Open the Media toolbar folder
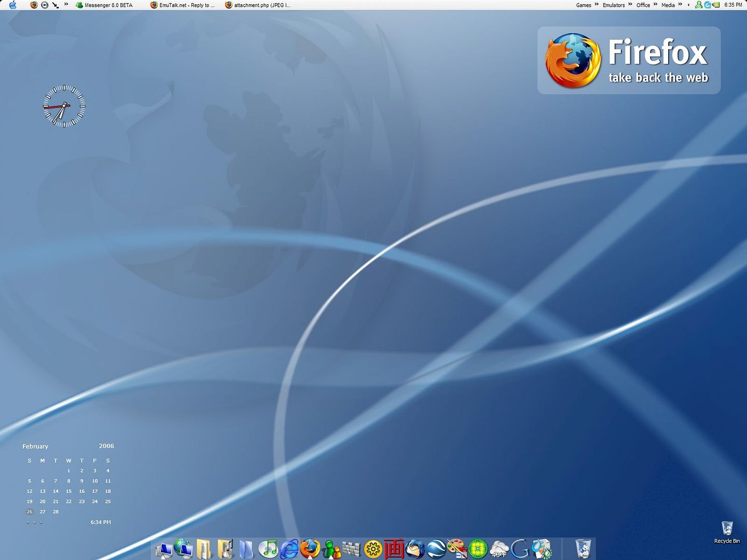 click(x=668, y=5)
